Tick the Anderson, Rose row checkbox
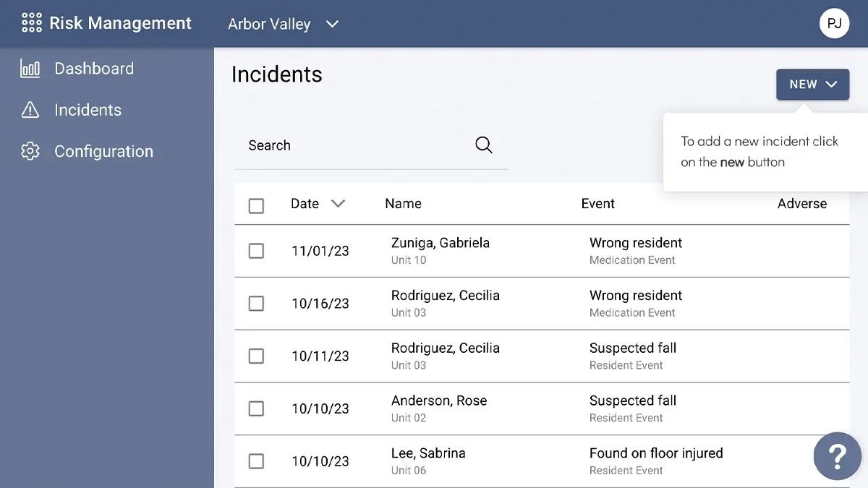The width and height of the screenshot is (868, 488). click(x=256, y=408)
